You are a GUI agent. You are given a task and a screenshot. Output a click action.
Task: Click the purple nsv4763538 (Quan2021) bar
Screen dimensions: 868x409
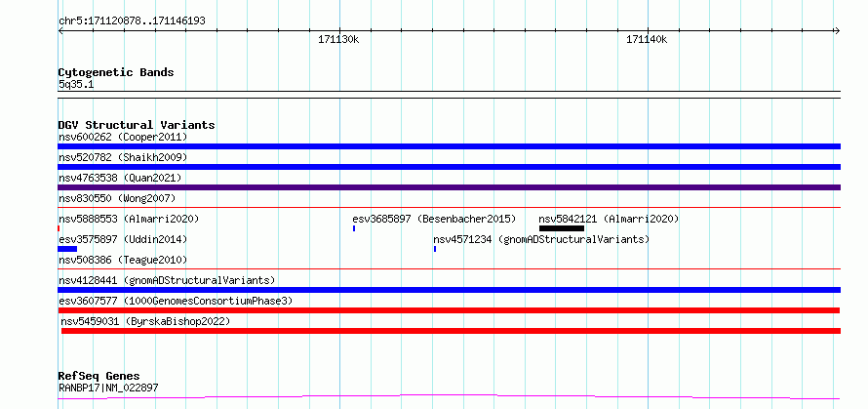[x=449, y=187]
